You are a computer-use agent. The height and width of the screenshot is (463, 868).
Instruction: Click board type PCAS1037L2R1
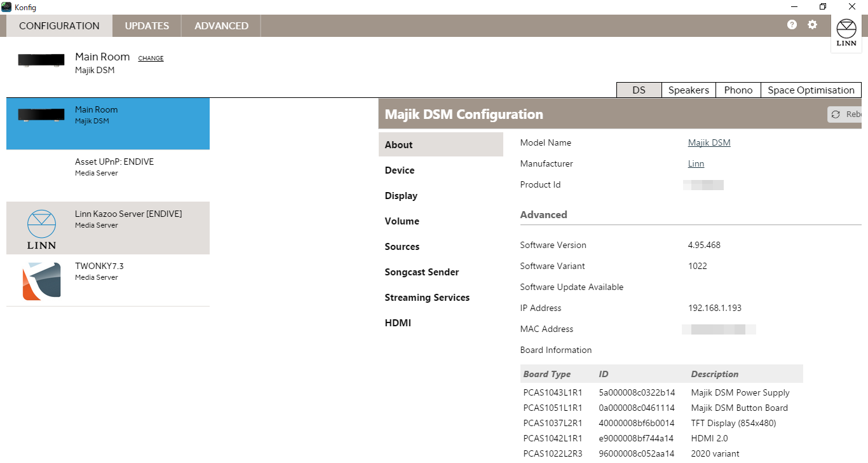pyautogui.click(x=553, y=423)
